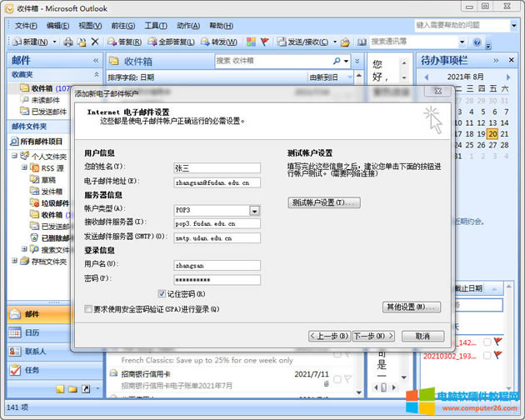Click the search magnifier icon in Inbox search
525x420 pixels.
(x=337, y=61)
